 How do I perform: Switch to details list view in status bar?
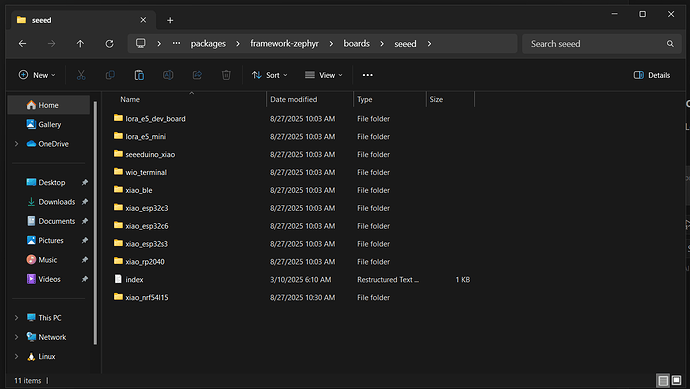click(663, 380)
